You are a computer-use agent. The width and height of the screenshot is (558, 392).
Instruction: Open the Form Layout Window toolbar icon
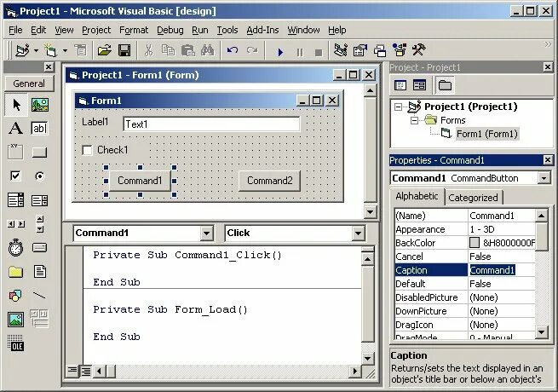(380, 51)
